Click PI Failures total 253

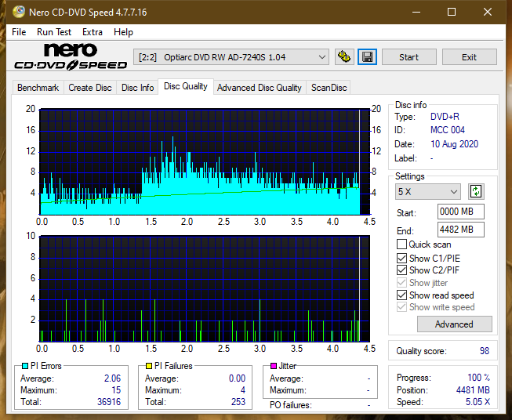pos(238,402)
